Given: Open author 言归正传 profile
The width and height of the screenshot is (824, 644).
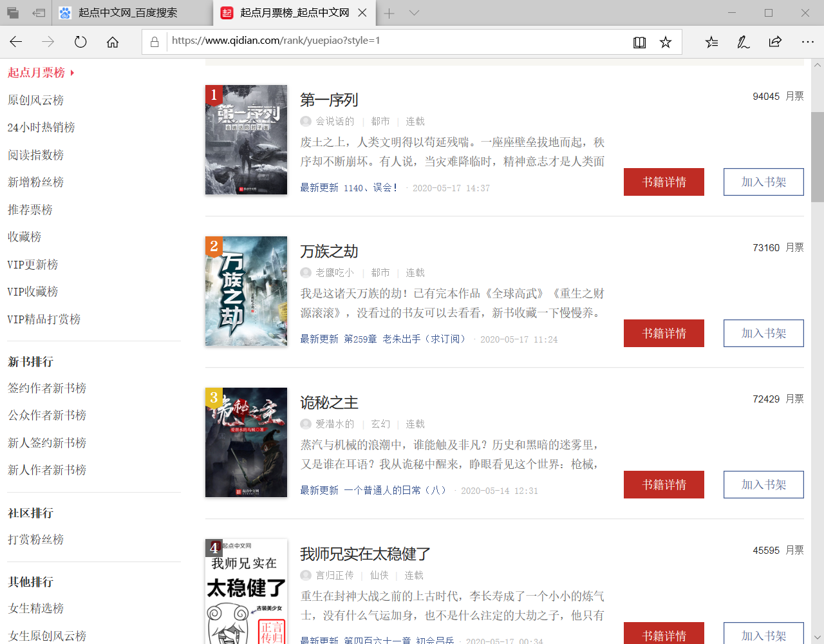Looking at the screenshot, I should [x=334, y=576].
